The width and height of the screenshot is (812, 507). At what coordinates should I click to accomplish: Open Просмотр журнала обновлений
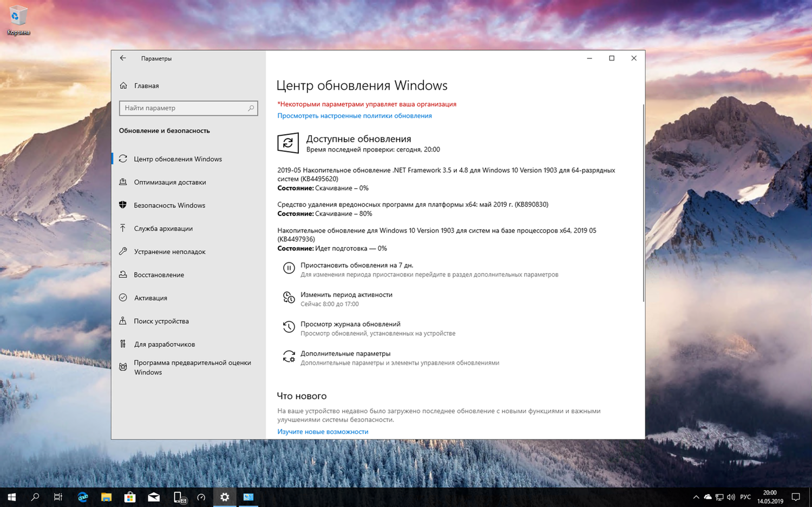point(350,324)
